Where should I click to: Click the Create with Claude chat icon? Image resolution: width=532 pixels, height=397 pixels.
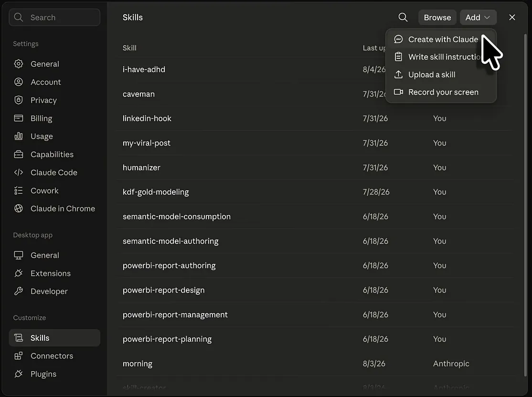(x=398, y=39)
